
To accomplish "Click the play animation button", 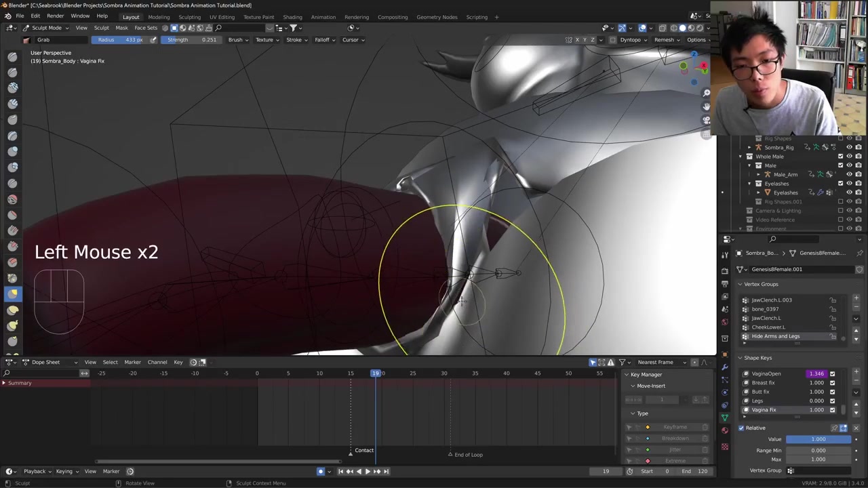I will (368, 471).
